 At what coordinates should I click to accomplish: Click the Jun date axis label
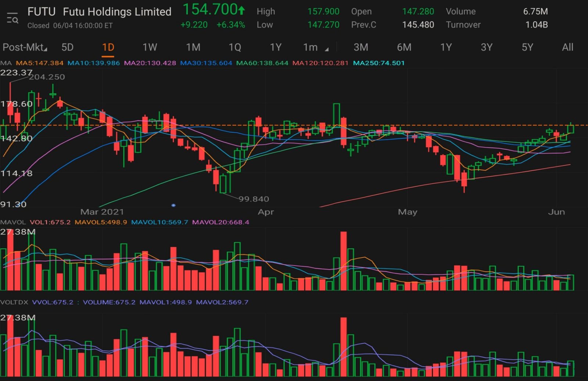[556, 212]
